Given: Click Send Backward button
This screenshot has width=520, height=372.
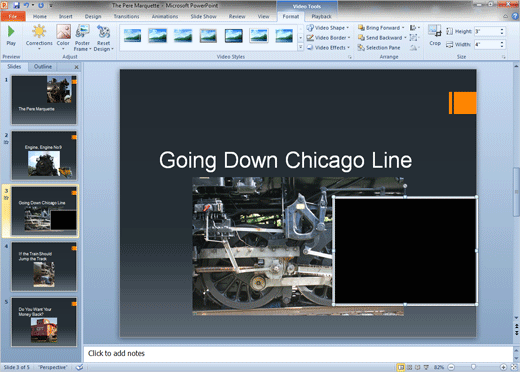Looking at the screenshot, I should [382, 38].
